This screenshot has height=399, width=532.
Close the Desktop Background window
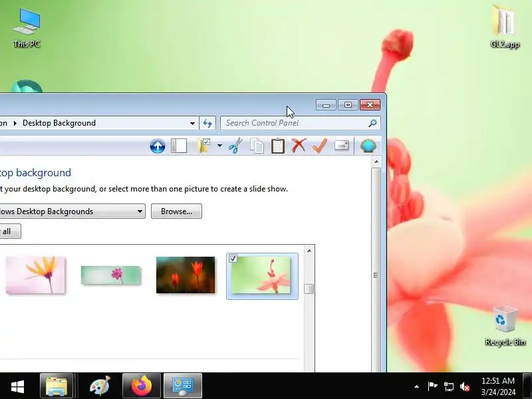click(x=370, y=105)
